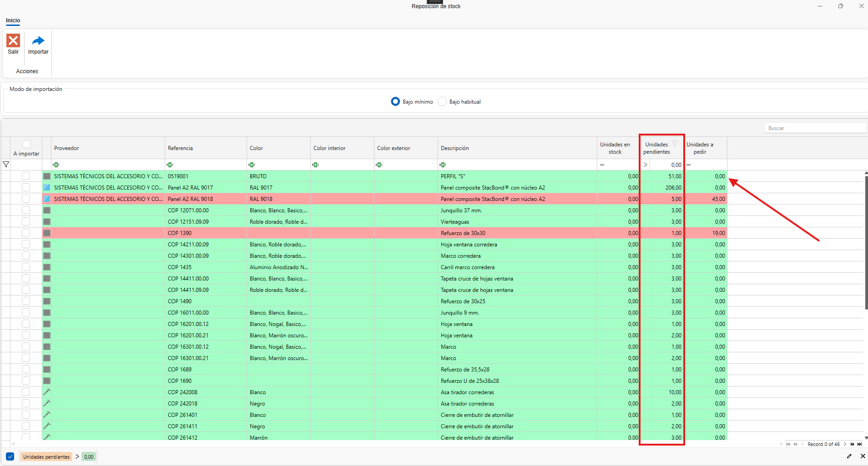The image size is (868, 466).
Task: Click inside the Buscar search field
Action: (814, 128)
